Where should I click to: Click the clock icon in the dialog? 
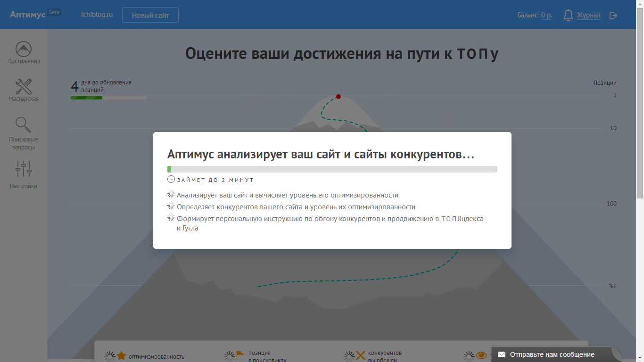tap(171, 179)
